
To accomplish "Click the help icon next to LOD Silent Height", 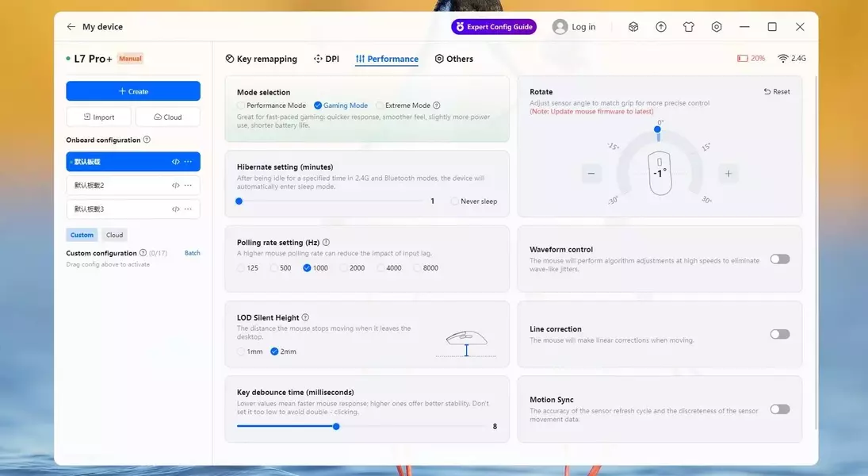I will 305,317.
